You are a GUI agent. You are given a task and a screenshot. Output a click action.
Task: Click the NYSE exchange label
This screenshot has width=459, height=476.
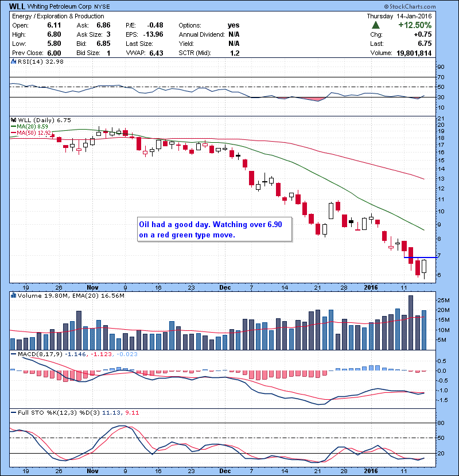(x=102, y=7)
